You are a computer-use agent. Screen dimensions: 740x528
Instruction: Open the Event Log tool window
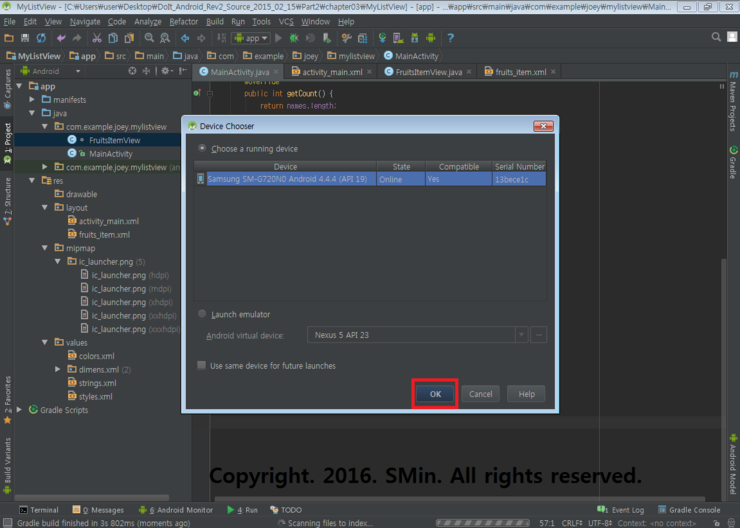click(621, 510)
